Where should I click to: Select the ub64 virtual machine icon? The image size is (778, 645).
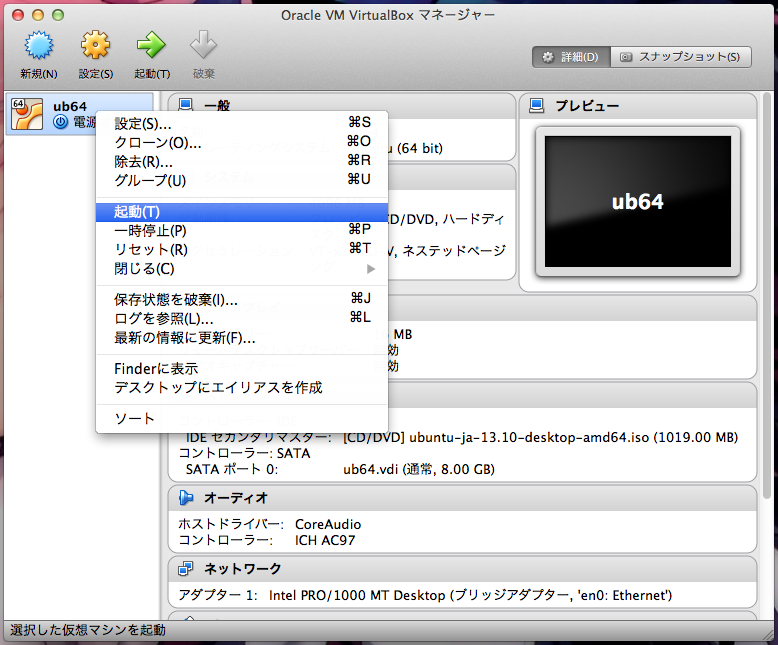click(27, 114)
